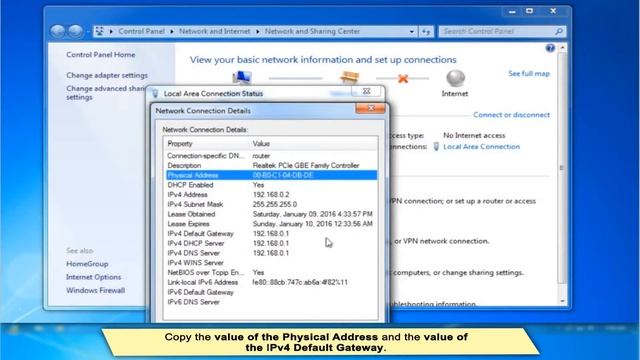This screenshot has width=640, height=360.
Task: Expand the arrow before Control Panel breadcrumb
Action: pos(111,31)
